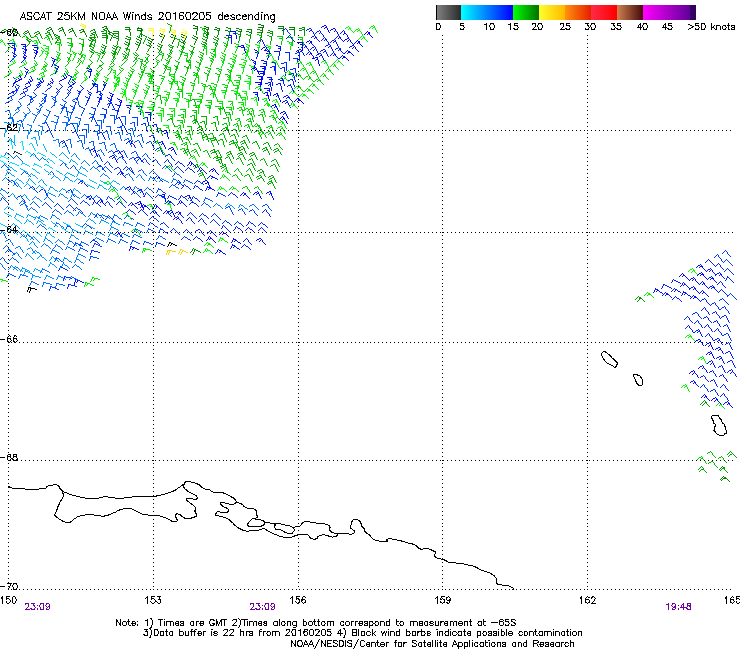740x650 pixels.
Task: Click the title 'ASCAT 25KM NOAA Winds 20160205 descending'
Action: pos(148,16)
